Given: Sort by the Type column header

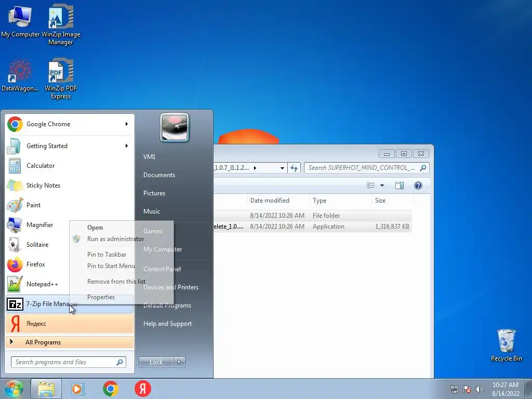Looking at the screenshot, I should [340, 201].
